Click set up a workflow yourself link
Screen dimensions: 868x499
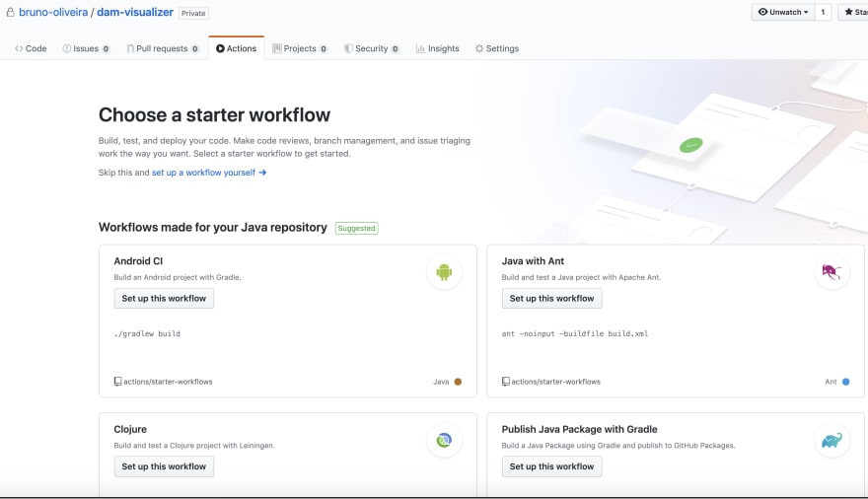click(x=204, y=173)
